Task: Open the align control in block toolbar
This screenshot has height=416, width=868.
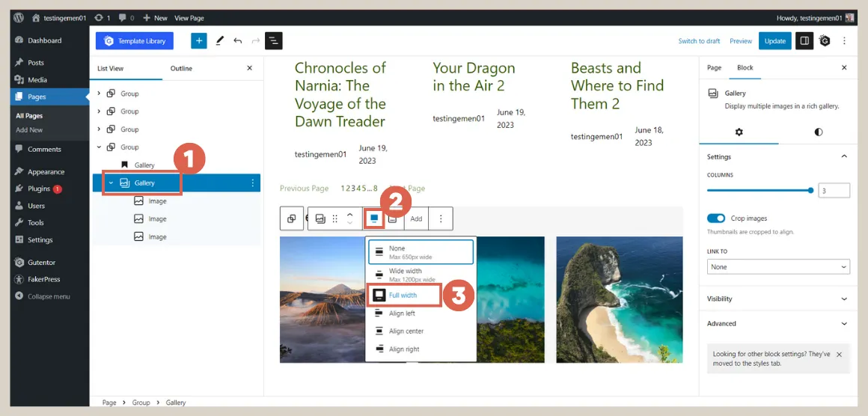Action: pyautogui.click(x=373, y=218)
